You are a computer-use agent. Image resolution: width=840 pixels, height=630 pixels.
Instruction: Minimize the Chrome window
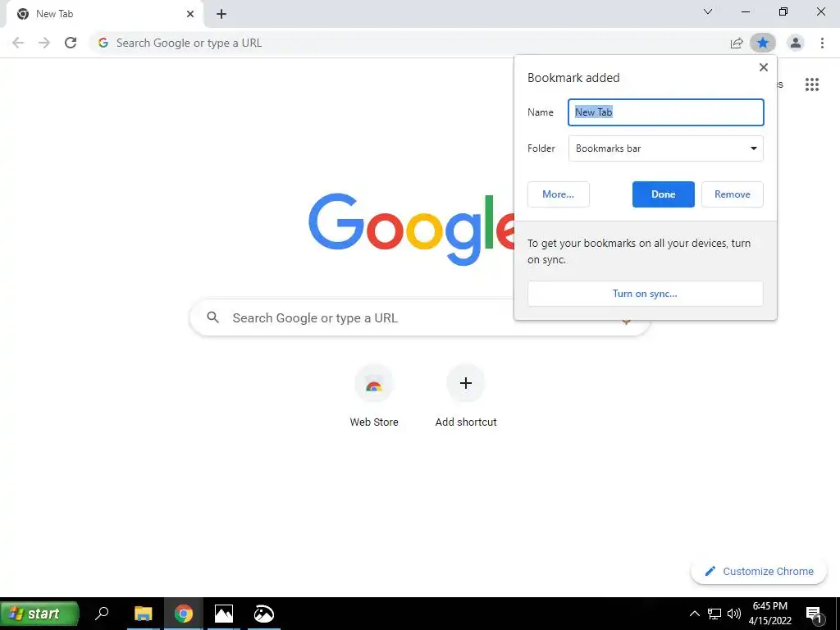745,11
